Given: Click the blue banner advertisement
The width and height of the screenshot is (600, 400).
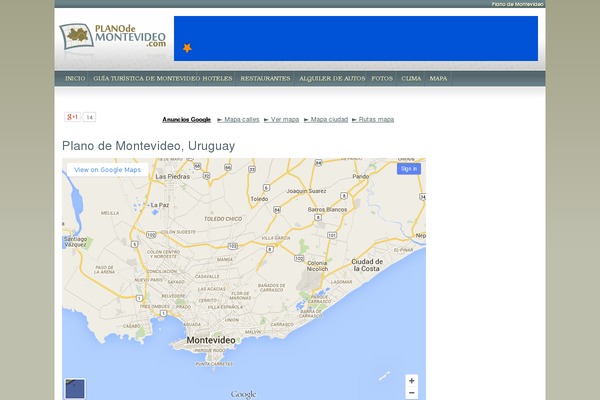Looking at the screenshot, I should pyautogui.click(x=356, y=38).
